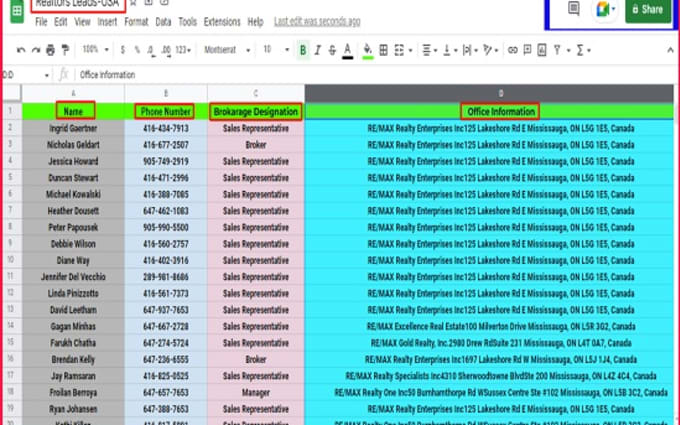Select the Broker cell in Brendan Kelly's row
The width and height of the screenshot is (680, 425).
256,360
